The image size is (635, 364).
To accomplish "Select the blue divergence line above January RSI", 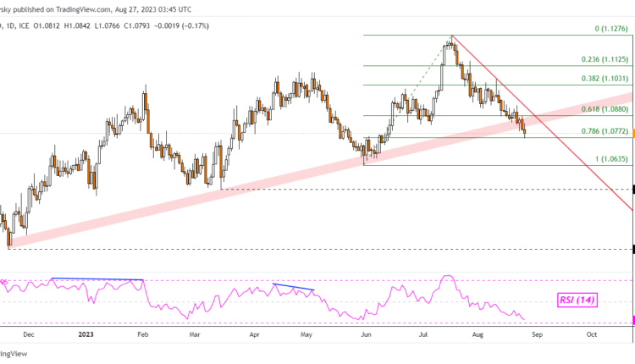I will tap(97, 279).
